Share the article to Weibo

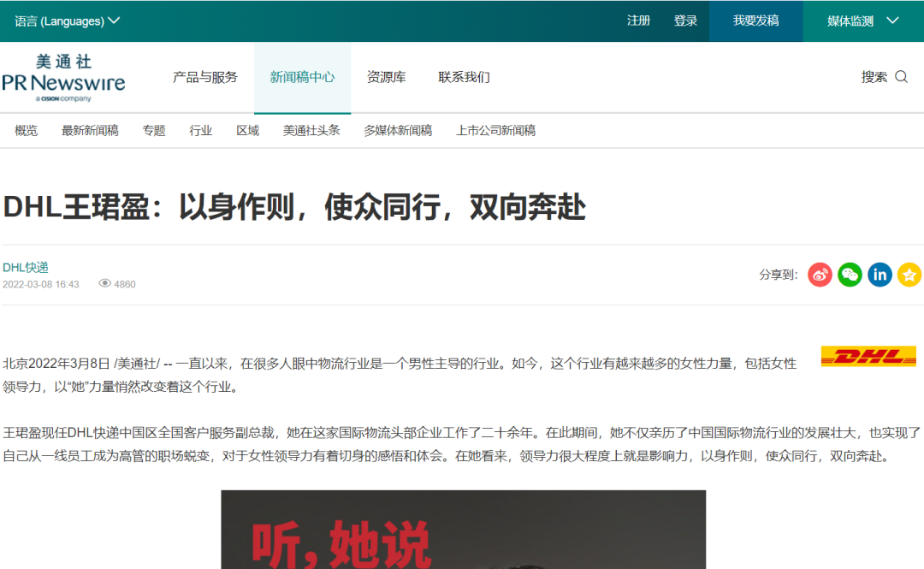coord(819,275)
